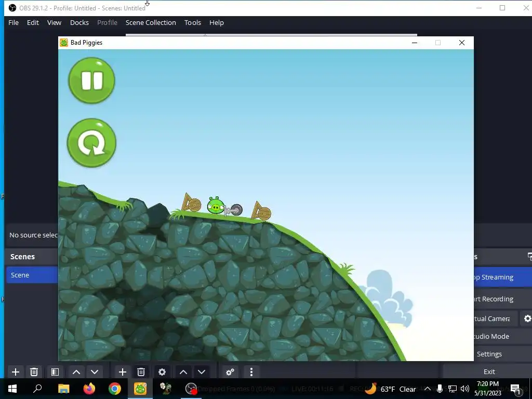Click the Start Recording button
This screenshot has height=399, width=532.
(503, 299)
